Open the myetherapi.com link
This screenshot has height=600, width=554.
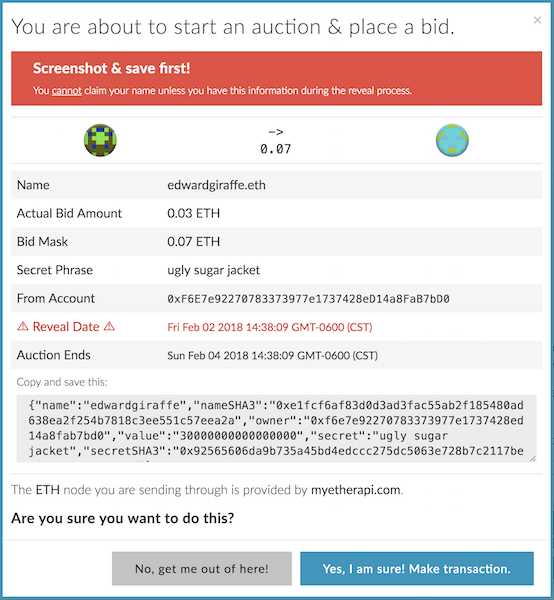pos(355,490)
